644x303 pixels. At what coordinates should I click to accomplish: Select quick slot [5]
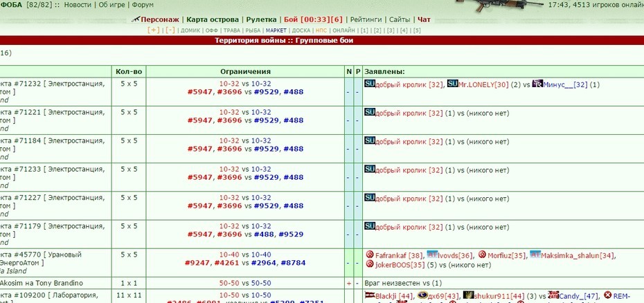click(417, 30)
